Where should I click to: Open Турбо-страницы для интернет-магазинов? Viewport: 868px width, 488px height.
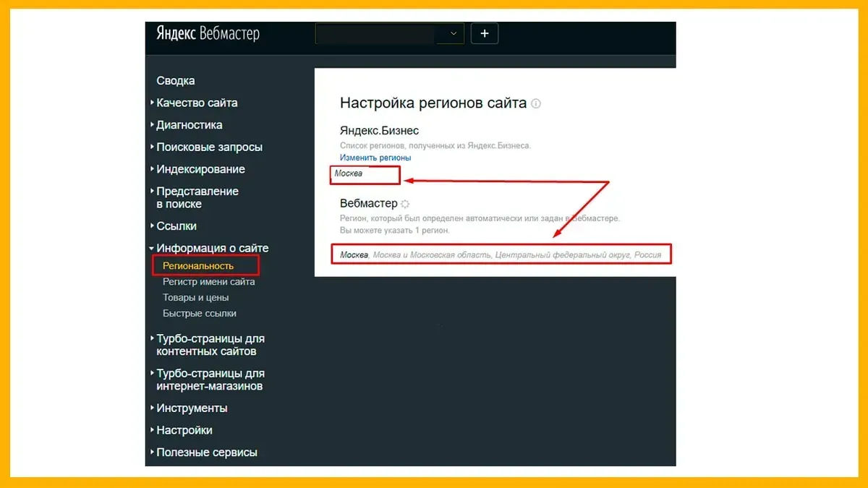(210, 380)
